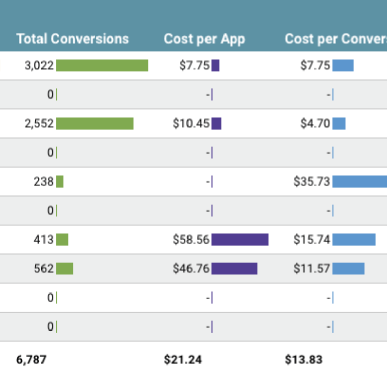Click the $13.83 Cost per Conversion total
The height and width of the screenshot is (387, 387).
pyautogui.click(x=304, y=360)
